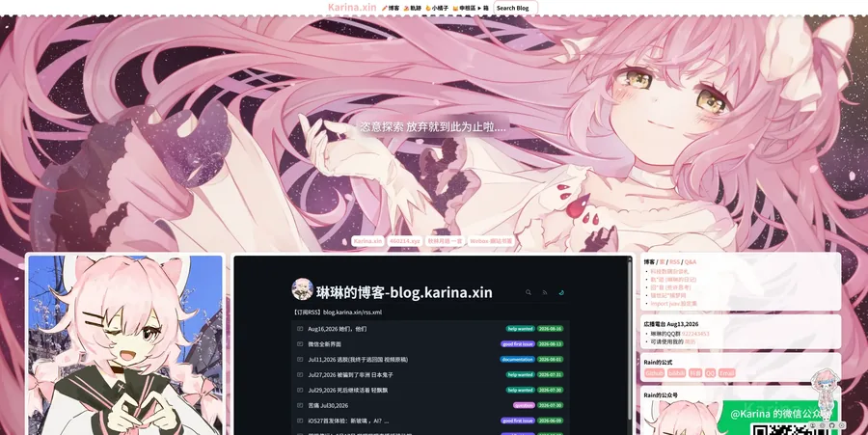Click the help wanted label on first post
This screenshot has height=435, width=868.
521,329
